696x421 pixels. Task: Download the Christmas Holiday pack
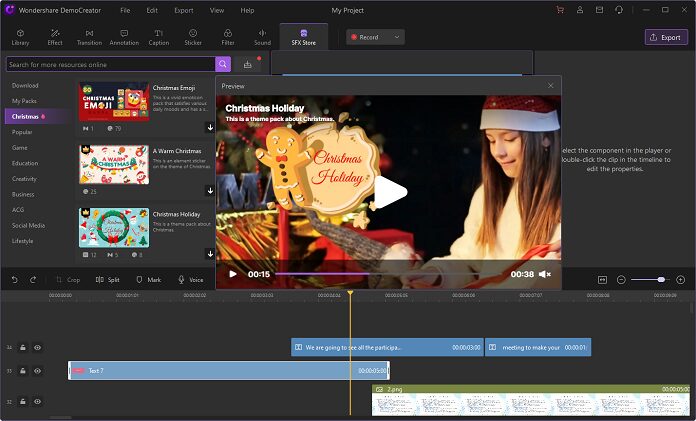[210, 254]
